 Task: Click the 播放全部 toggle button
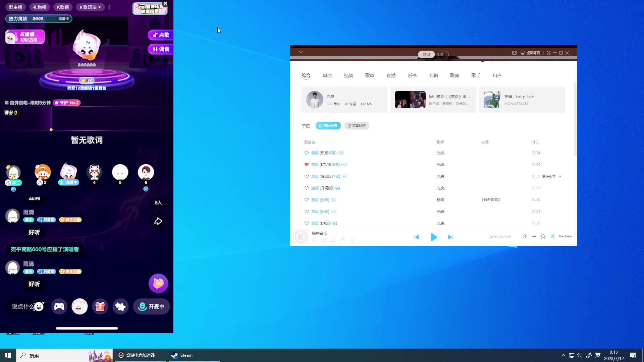[x=328, y=126]
